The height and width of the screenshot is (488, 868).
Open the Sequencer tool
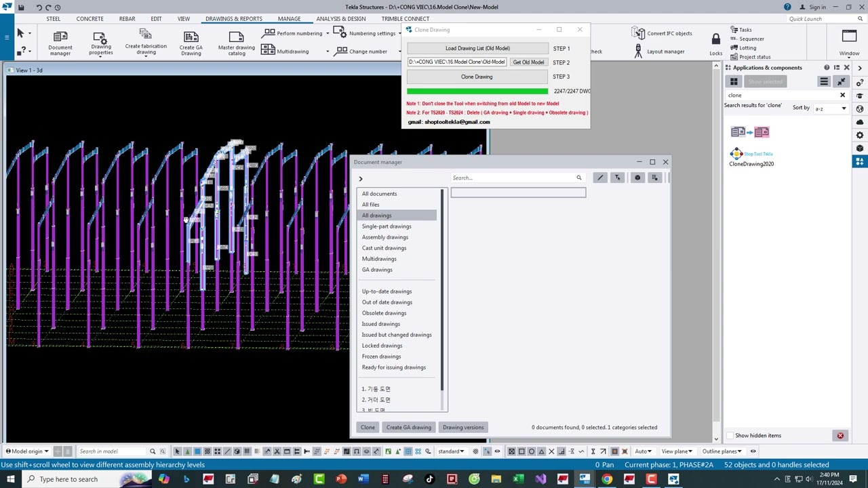point(747,39)
